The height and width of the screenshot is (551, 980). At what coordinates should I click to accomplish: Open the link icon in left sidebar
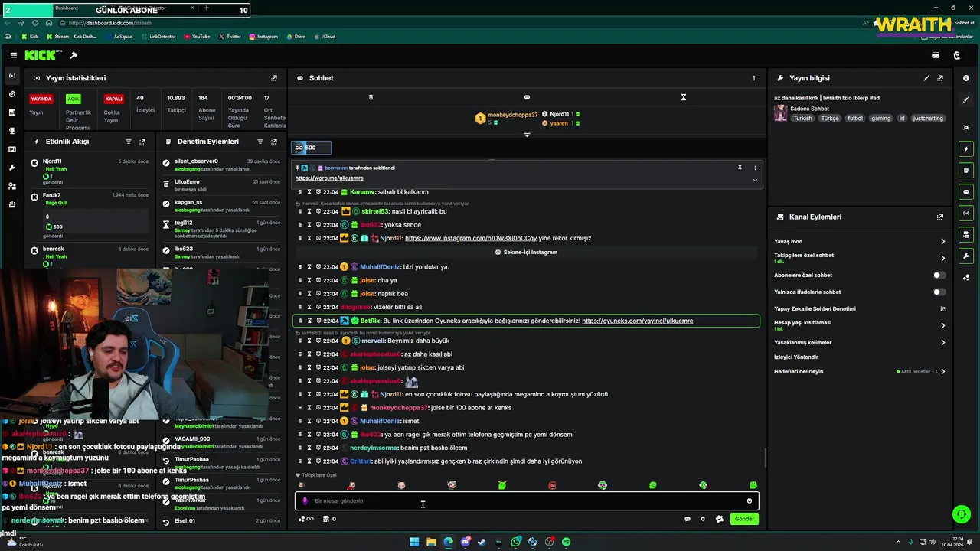11,94
